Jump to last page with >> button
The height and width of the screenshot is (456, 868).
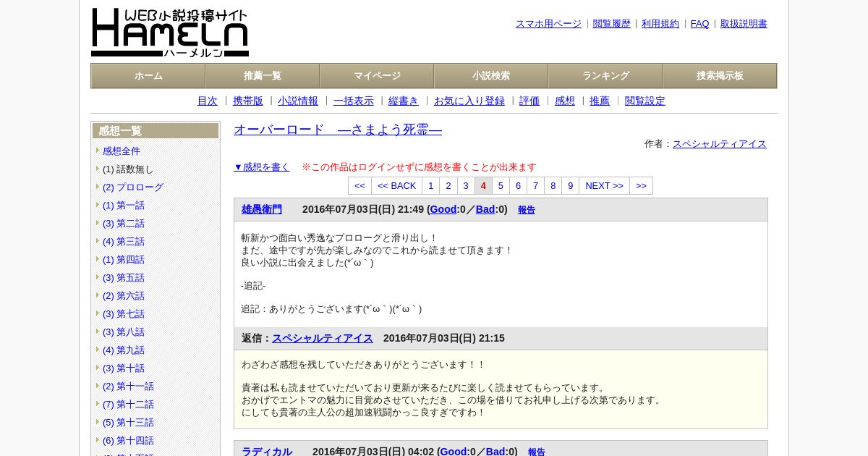641,186
